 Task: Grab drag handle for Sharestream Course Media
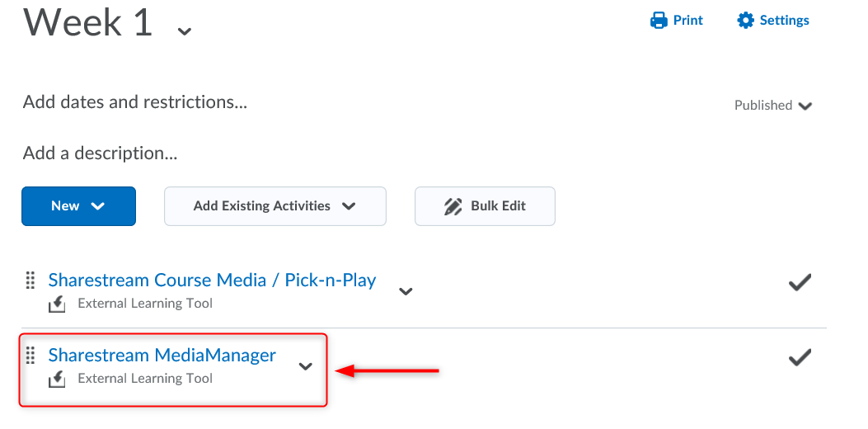click(x=30, y=280)
